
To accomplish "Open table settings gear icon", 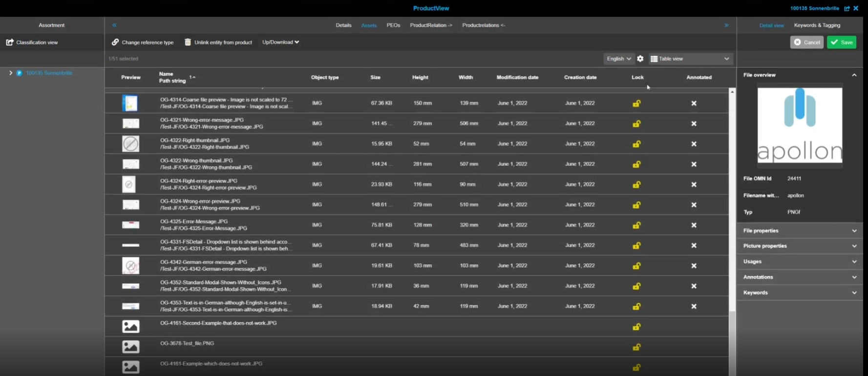I will (640, 59).
